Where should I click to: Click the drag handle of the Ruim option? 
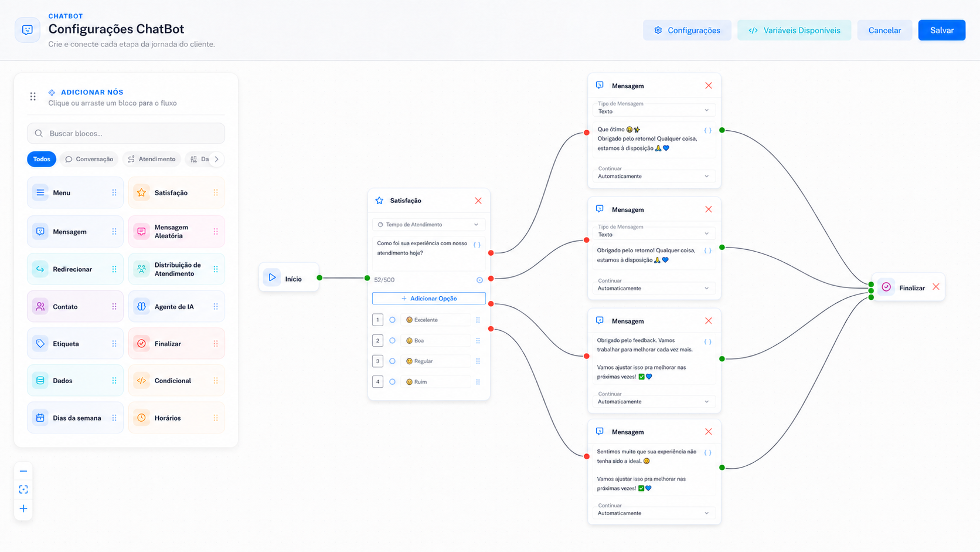478,382
